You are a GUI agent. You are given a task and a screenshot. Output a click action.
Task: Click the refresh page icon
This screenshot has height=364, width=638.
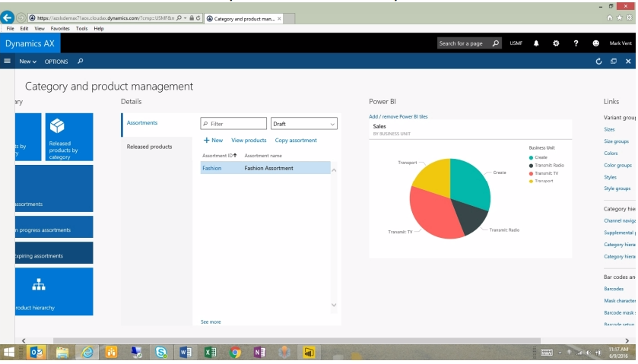(598, 62)
